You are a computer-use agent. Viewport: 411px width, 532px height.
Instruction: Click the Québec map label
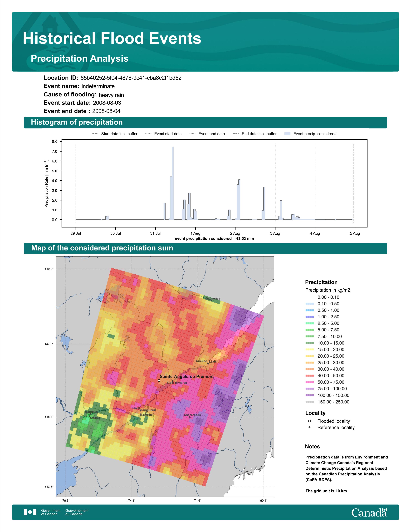(x=201, y=361)
